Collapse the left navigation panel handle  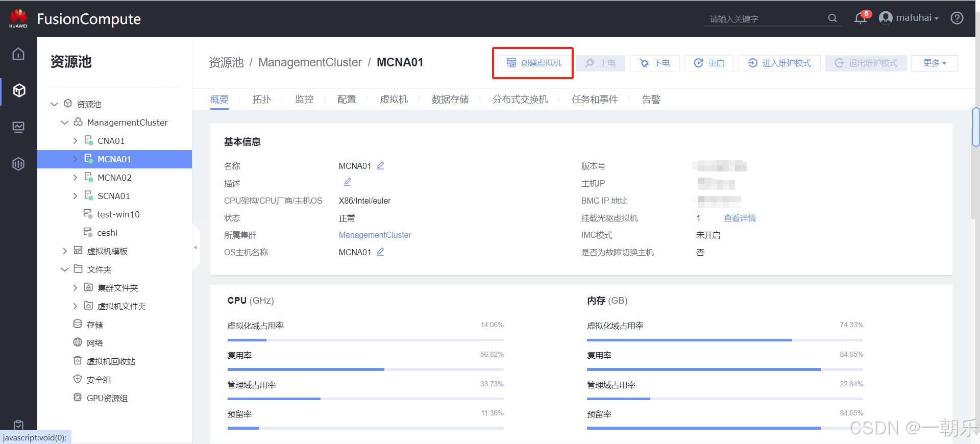point(195,248)
